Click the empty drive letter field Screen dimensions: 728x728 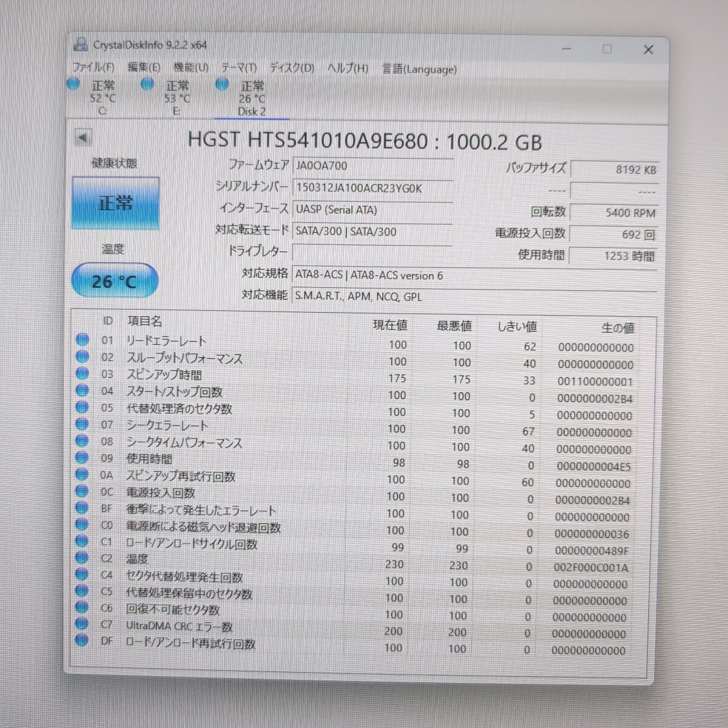pyautogui.click(x=373, y=252)
